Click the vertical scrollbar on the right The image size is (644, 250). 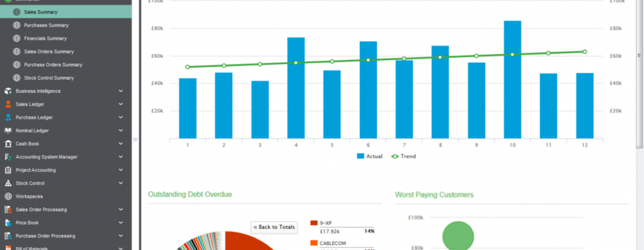pos(639,74)
